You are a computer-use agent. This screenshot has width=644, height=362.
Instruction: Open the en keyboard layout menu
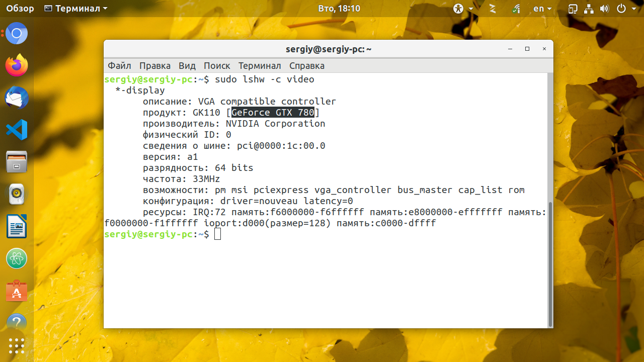542,9
